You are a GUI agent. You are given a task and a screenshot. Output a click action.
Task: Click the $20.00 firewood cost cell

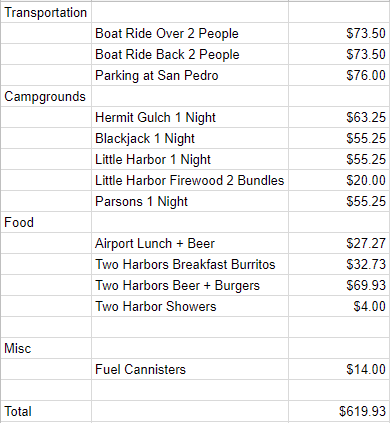pos(339,180)
